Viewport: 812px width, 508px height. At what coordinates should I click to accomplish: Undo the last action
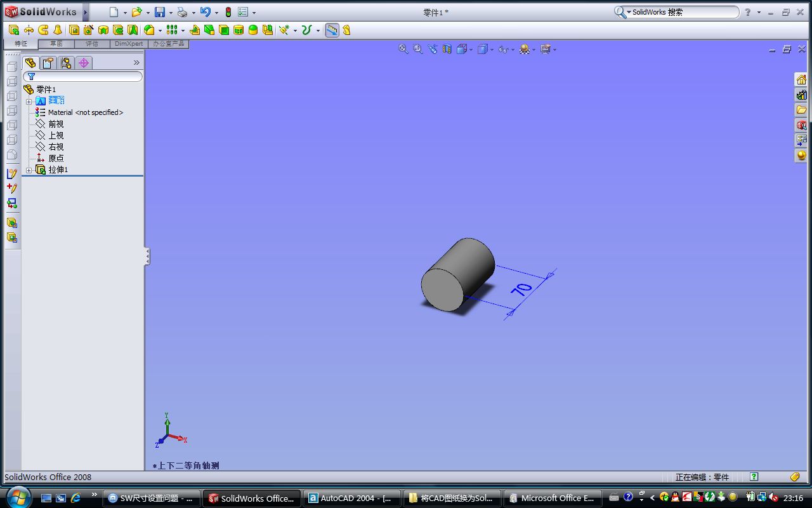coord(205,12)
